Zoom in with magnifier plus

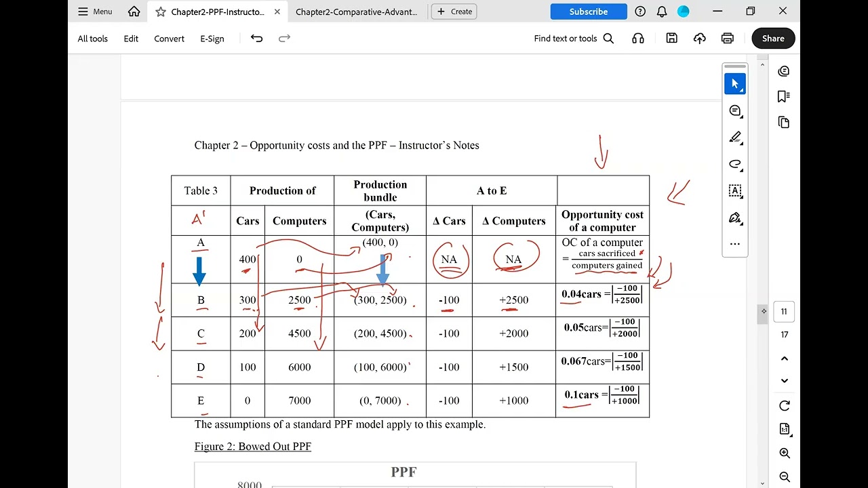(x=785, y=453)
